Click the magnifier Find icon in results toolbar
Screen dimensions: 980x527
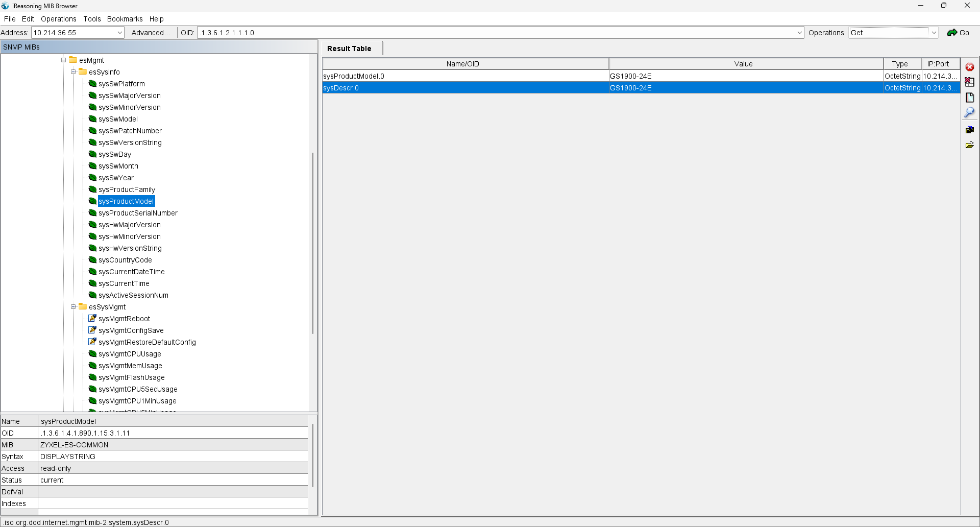(969, 112)
